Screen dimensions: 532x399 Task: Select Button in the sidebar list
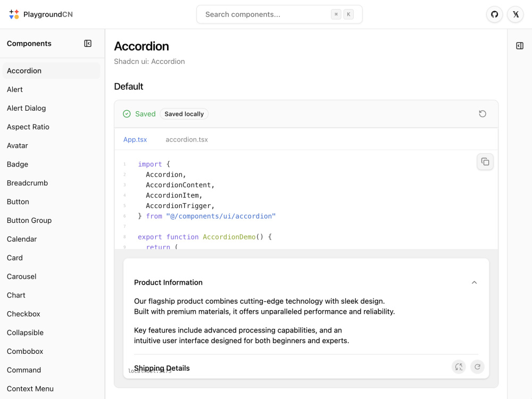coord(51,202)
